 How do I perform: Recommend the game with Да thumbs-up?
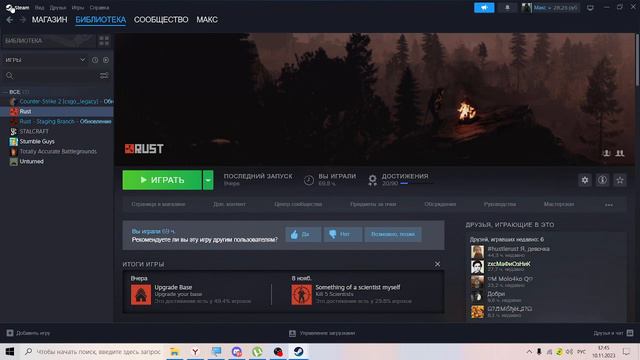(x=303, y=234)
